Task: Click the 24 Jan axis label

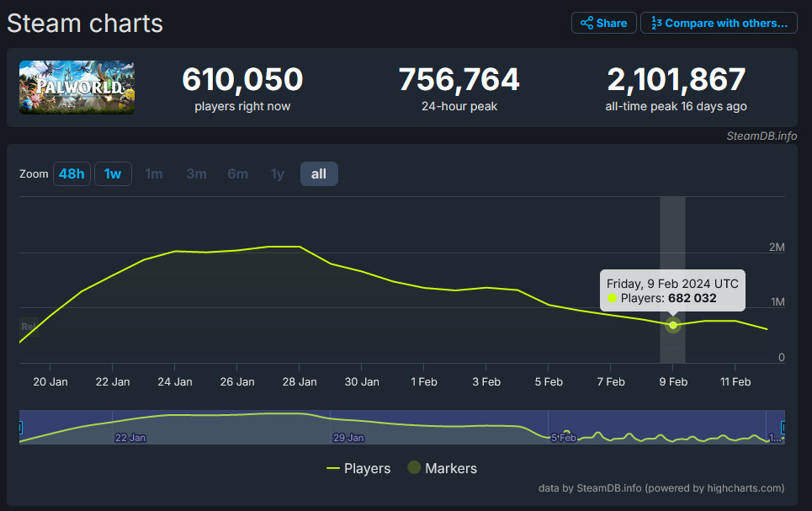Action: pos(174,382)
